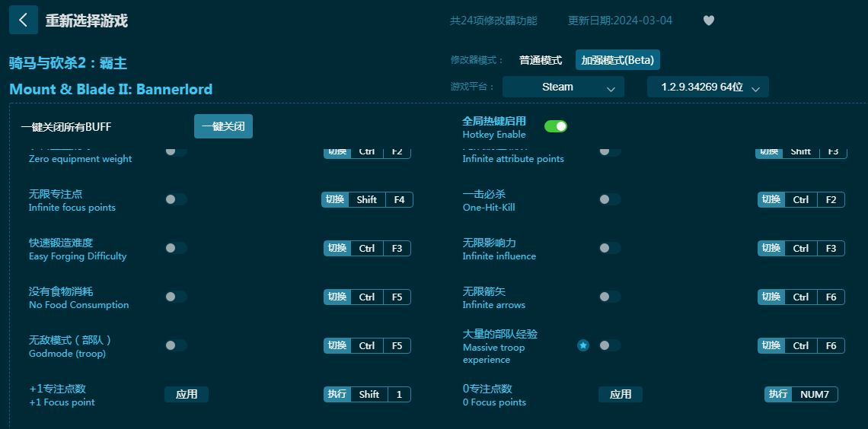This screenshot has width=868, height=429.
Task: Select 加强模式(Beta) trainer mode
Action: click(x=617, y=60)
